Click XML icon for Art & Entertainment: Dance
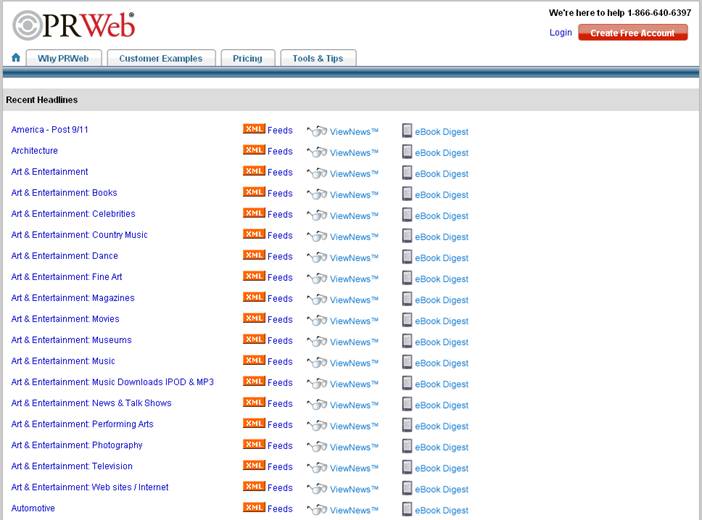 [254, 255]
